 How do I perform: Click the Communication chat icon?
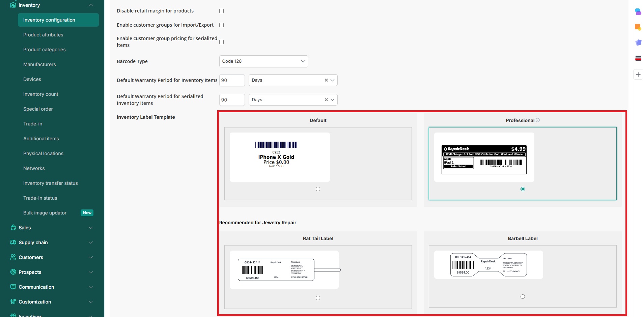coord(13,287)
